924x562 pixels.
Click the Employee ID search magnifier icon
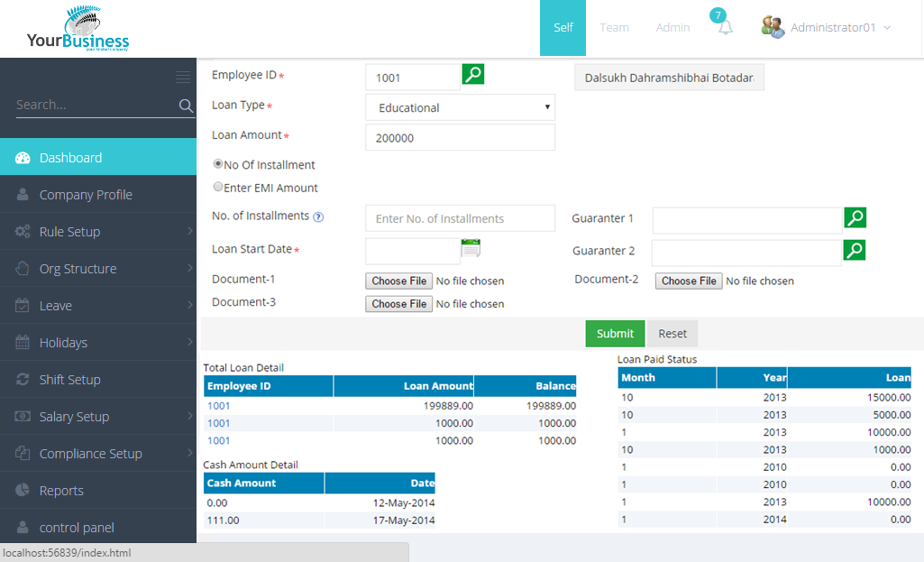coord(473,75)
